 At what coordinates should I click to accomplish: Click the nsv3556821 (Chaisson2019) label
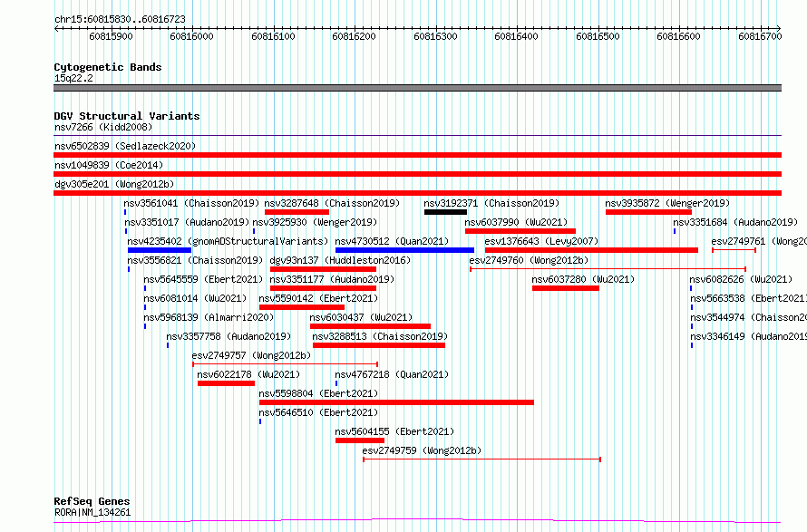tap(195, 260)
